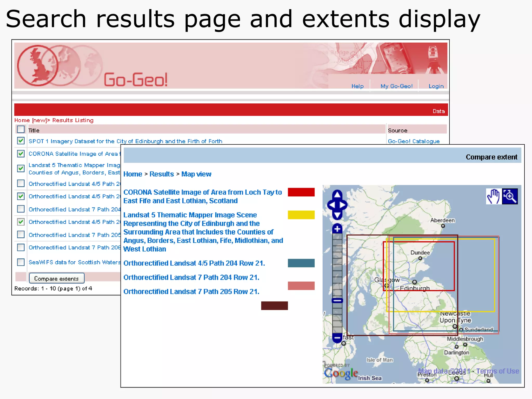This screenshot has height=399, width=532.
Task: Click the pink Landsat 7 extent swatch
Action: click(301, 286)
